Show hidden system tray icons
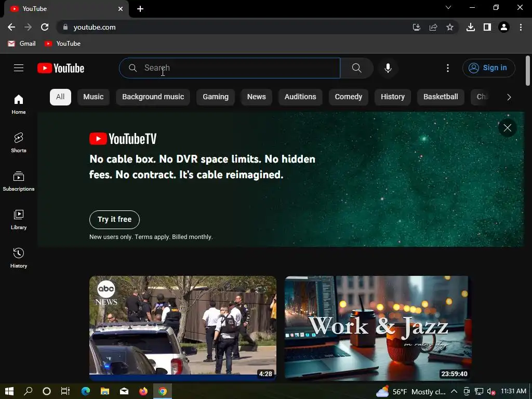The height and width of the screenshot is (399, 532). (454, 392)
